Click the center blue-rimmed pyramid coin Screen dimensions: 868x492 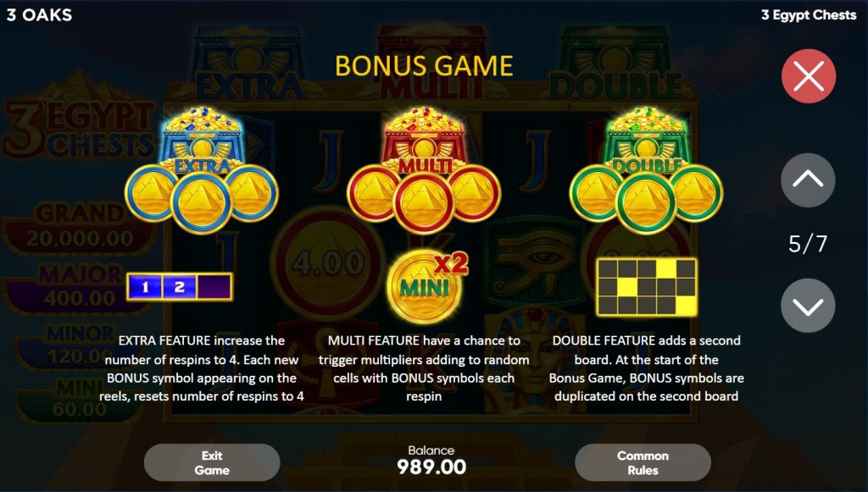202,202
